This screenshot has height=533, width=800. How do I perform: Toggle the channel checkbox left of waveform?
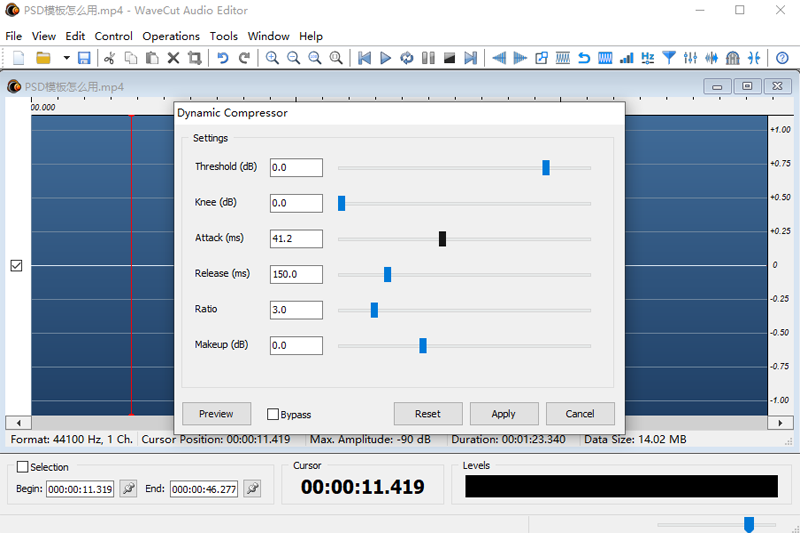16,266
